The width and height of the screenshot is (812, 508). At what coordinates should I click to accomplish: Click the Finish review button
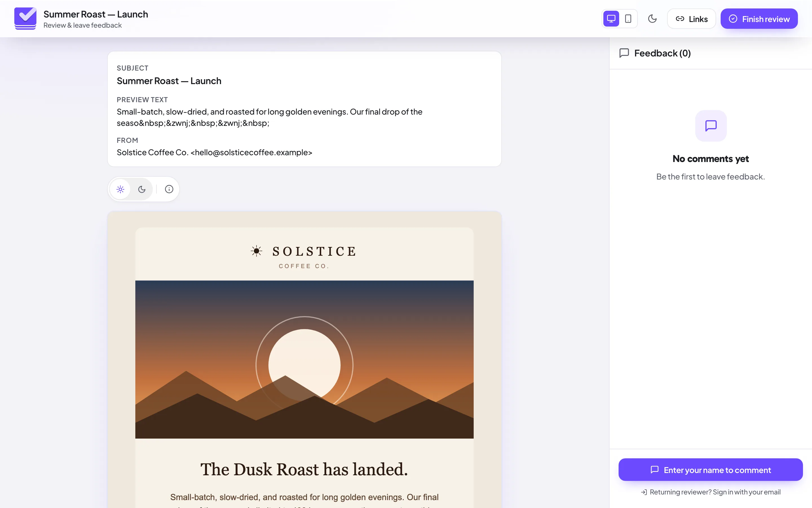tap(759, 19)
